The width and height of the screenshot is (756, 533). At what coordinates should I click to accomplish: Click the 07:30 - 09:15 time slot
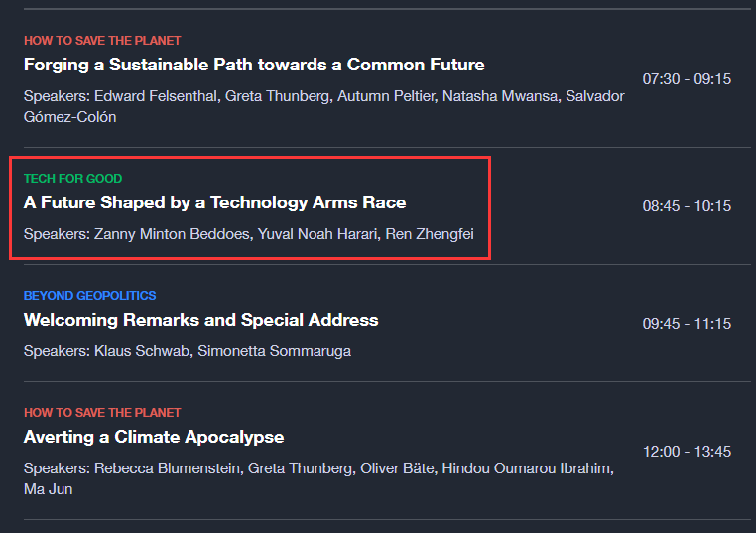pyautogui.click(x=687, y=78)
